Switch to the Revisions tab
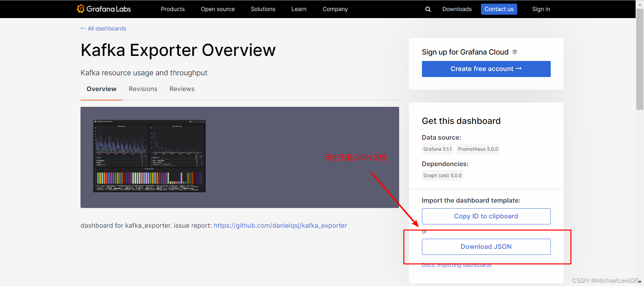Image resolution: width=644 pixels, height=286 pixels. click(x=143, y=89)
